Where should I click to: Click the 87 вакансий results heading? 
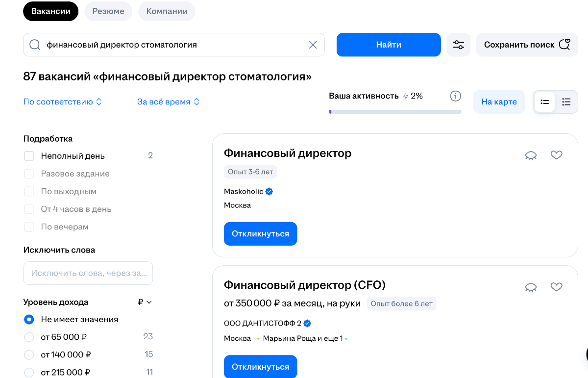pyautogui.click(x=168, y=76)
